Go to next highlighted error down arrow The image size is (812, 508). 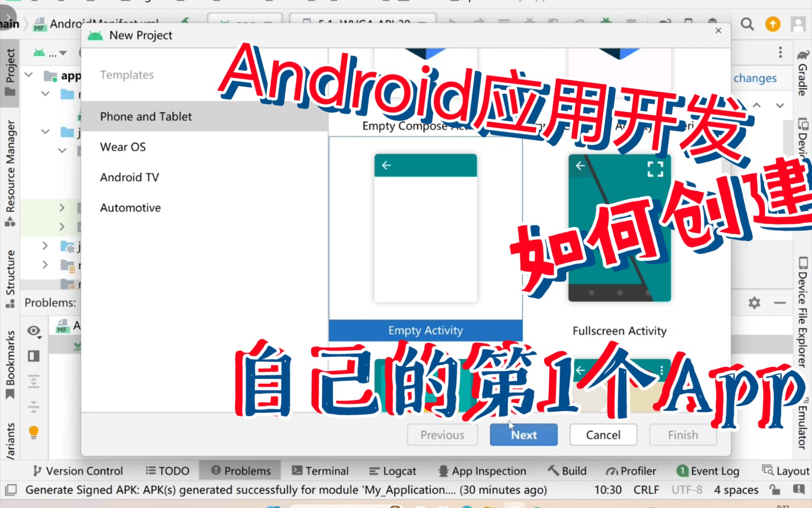click(x=780, y=105)
